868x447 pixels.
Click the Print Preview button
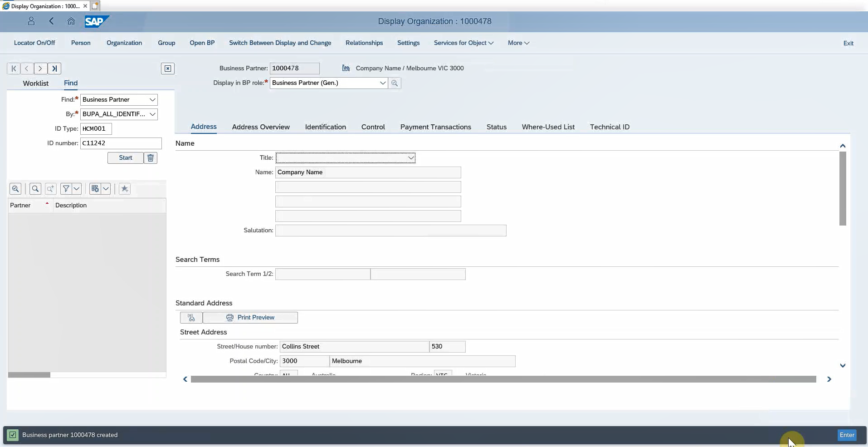pos(250,318)
